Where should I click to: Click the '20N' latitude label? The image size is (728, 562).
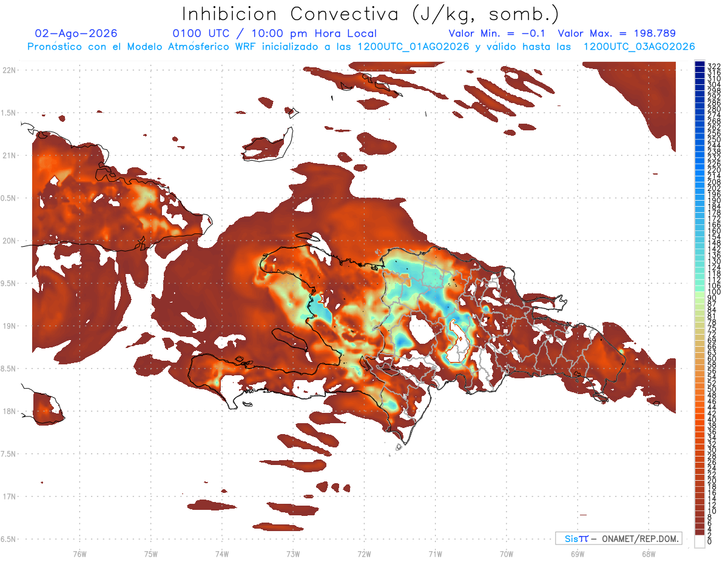pos(8,241)
